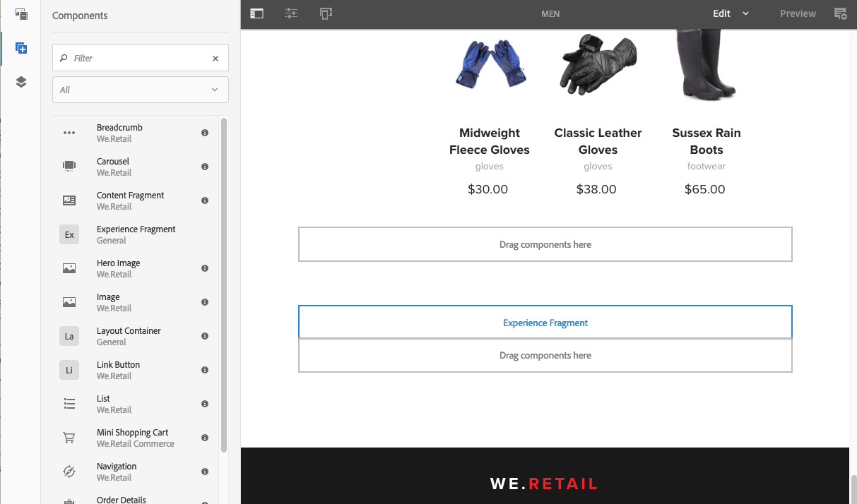Select the Hero Image component
The width and height of the screenshot is (857, 504).
click(118, 268)
